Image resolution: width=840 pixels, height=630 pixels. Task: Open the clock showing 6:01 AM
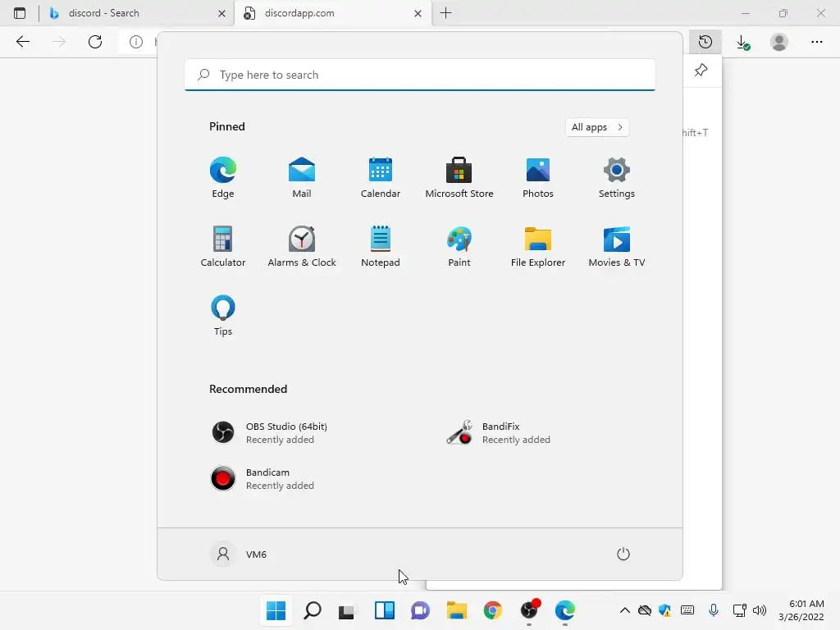tap(801, 610)
